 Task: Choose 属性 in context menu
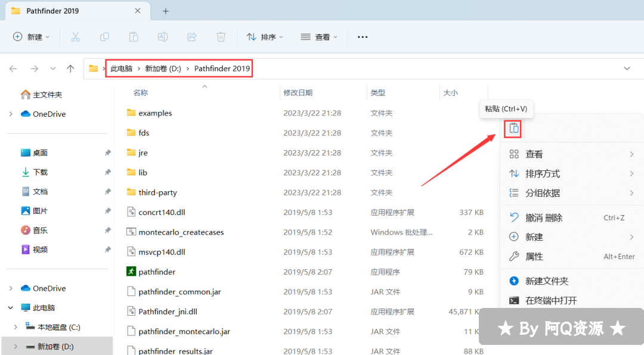pyautogui.click(x=572, y=257)
